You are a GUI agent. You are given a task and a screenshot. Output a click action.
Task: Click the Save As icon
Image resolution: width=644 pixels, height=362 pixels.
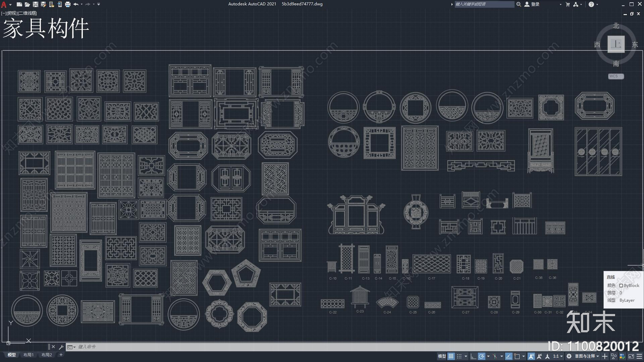coord(43,4)
